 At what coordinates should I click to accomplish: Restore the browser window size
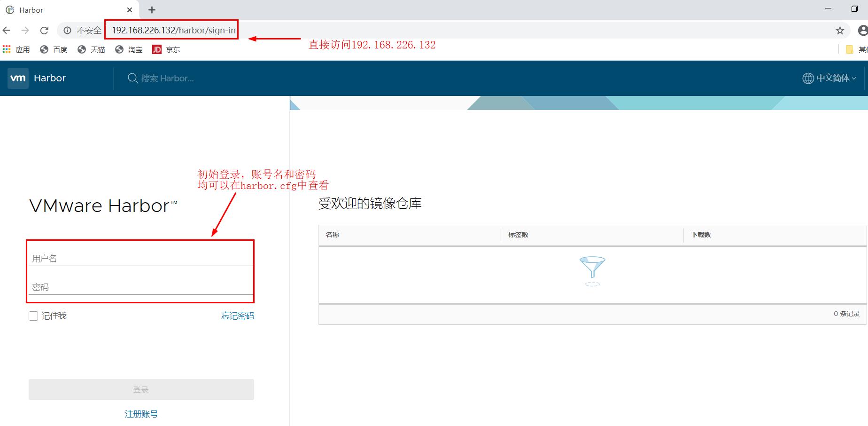854,8
